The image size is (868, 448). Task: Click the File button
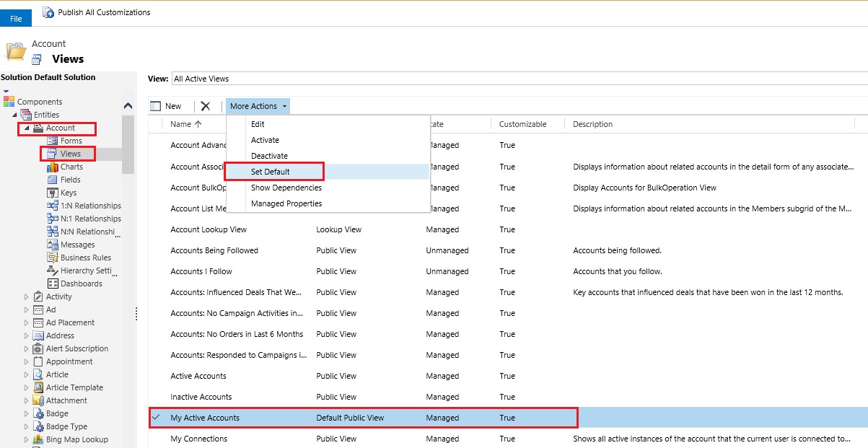(x=16, y=18)
